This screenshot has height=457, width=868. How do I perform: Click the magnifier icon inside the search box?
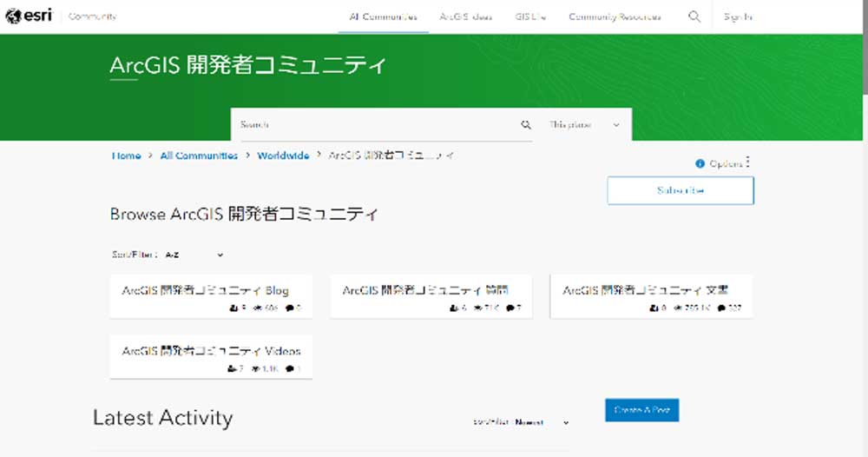[x=526, y=125]
